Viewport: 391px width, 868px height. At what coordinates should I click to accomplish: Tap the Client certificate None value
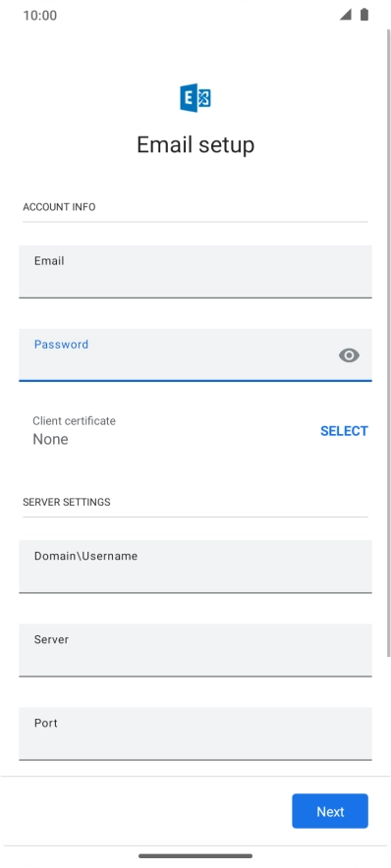pos(50,440)
